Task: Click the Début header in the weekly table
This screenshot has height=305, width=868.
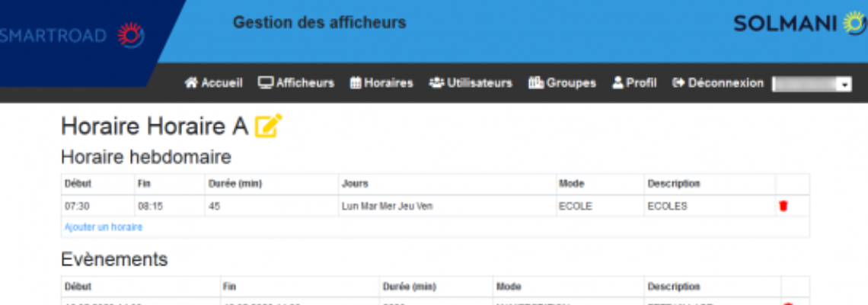Action: [x=78, y=184]
